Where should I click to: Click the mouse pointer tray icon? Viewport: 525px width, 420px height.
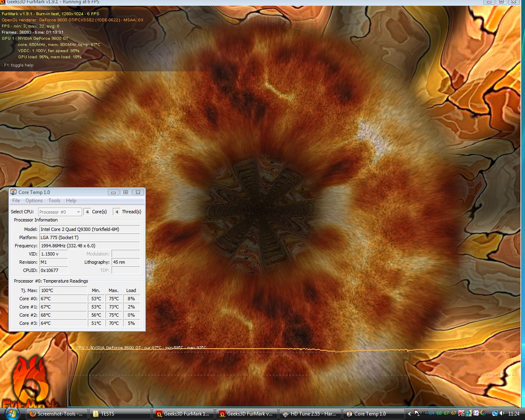[x=416, y=413]
